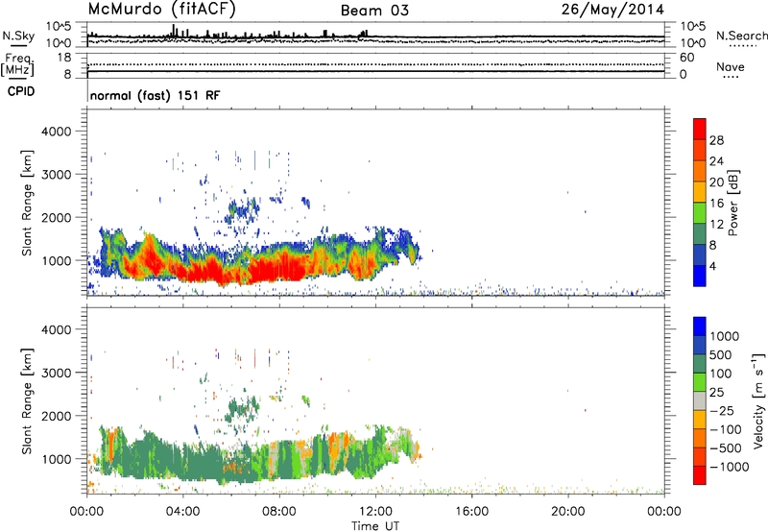Click the Beam 03 label

(x=374, y=11)
